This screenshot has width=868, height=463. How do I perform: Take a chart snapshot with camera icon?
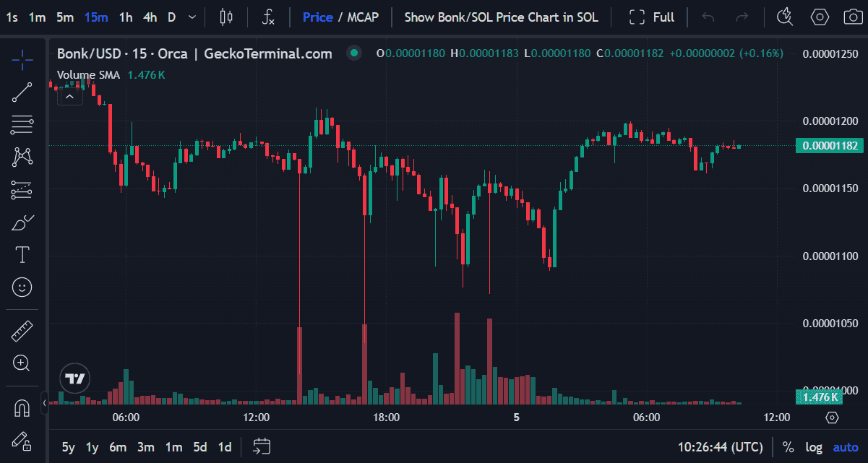click(852, 17)
